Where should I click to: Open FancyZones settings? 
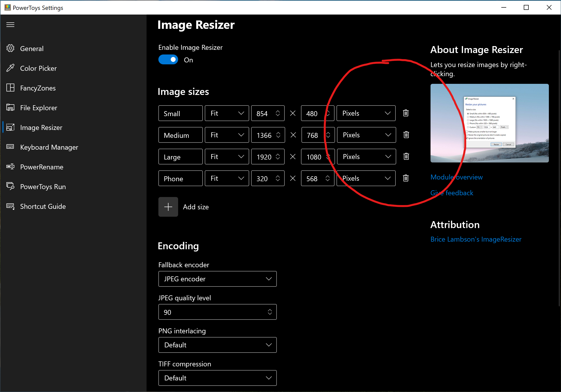pyautogui.click(x=38, y=88)
